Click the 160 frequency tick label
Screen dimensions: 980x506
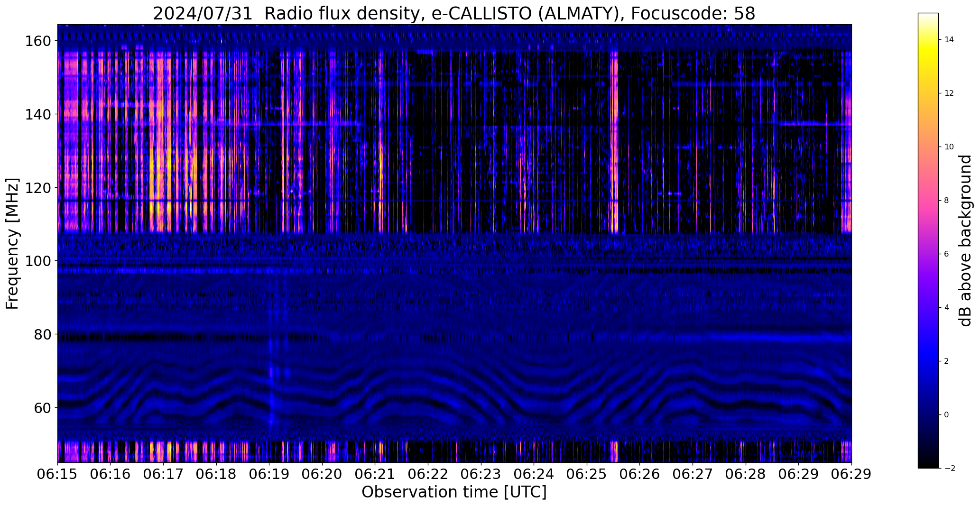[37, 41]
